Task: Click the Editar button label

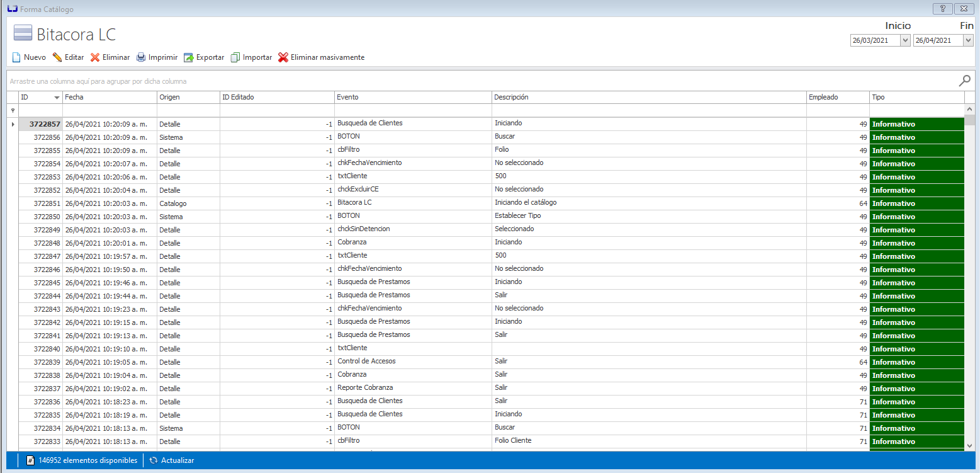Action: (74, 57)
